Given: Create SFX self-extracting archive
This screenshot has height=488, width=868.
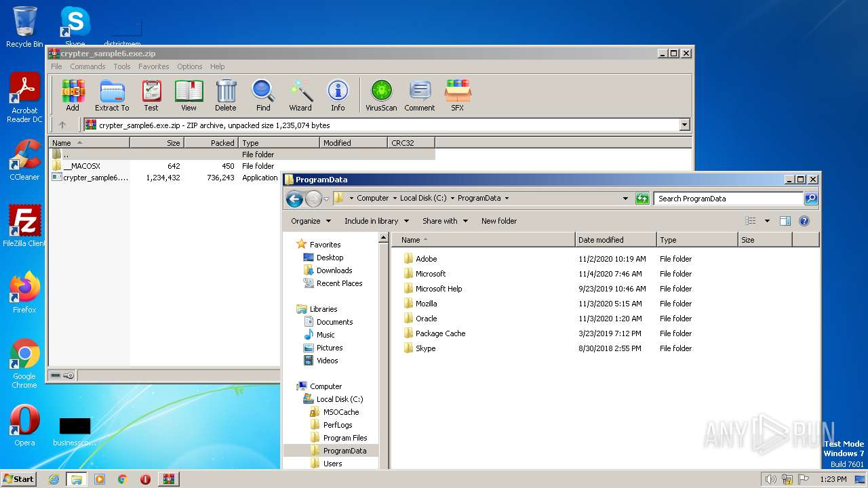Looking at the screenshot, I should coord(458,96).
